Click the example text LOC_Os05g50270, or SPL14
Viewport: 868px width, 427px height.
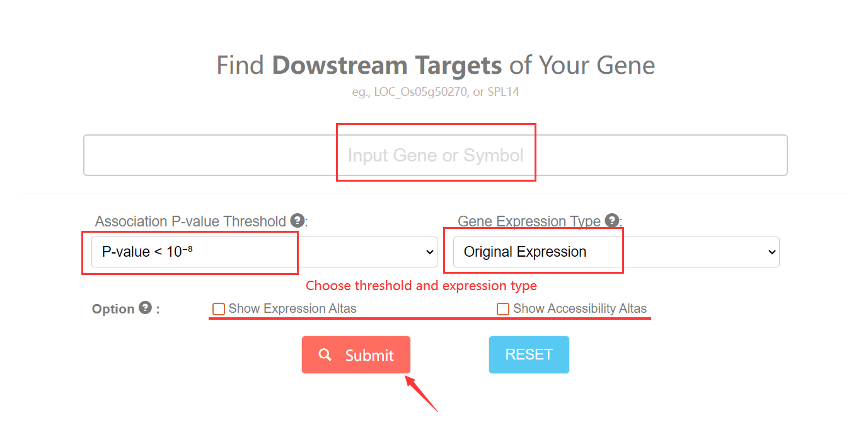435,92
